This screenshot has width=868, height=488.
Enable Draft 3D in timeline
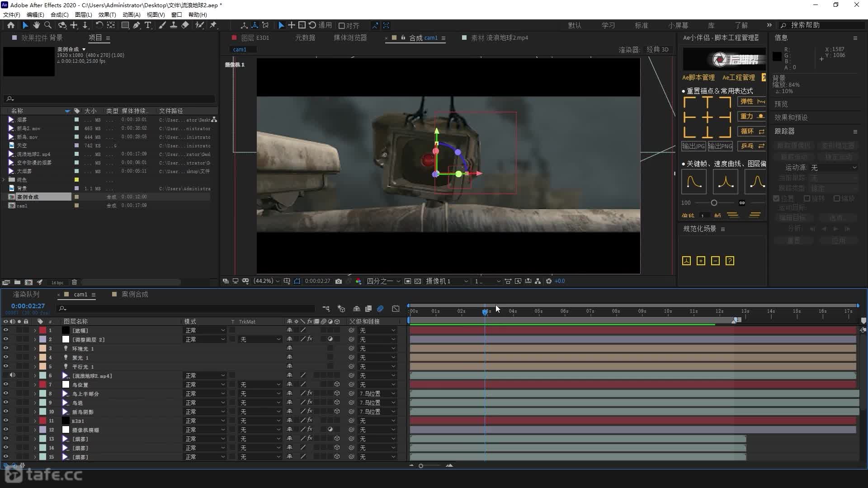[x=341, y=309]
